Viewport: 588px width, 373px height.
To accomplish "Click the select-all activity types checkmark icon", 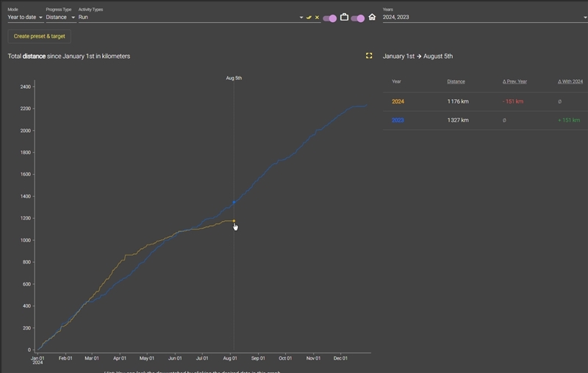I will 309,17.
